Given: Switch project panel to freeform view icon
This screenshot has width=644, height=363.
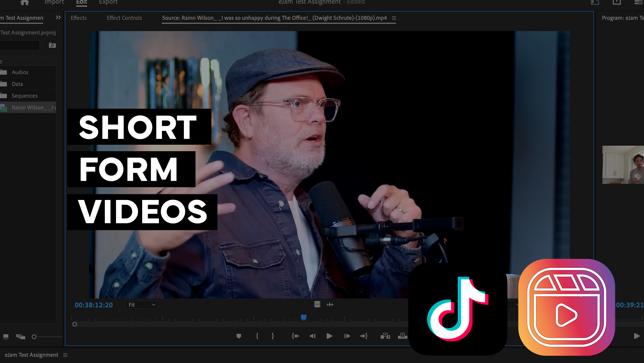Looking at the screenshot, I should (x=21, y=337).
